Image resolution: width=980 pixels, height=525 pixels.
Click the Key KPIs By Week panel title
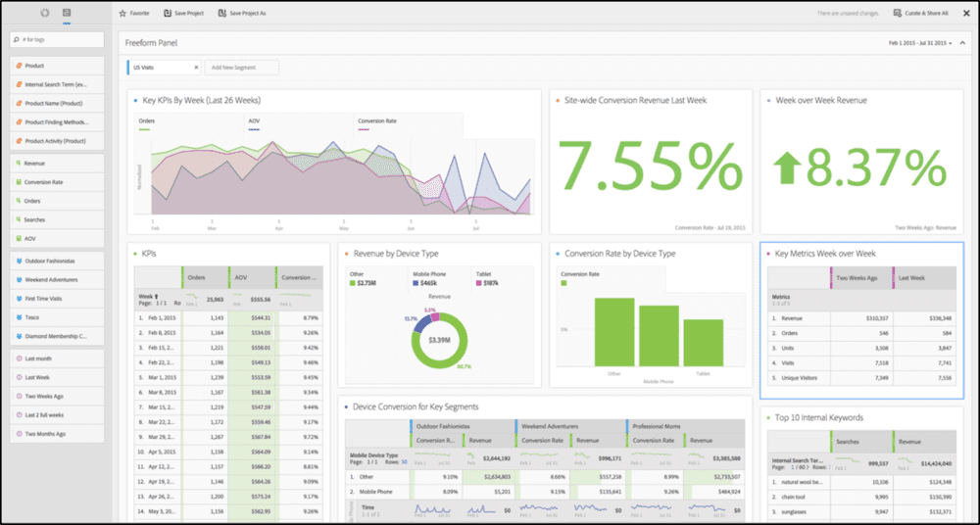click(x=202, y=100)
